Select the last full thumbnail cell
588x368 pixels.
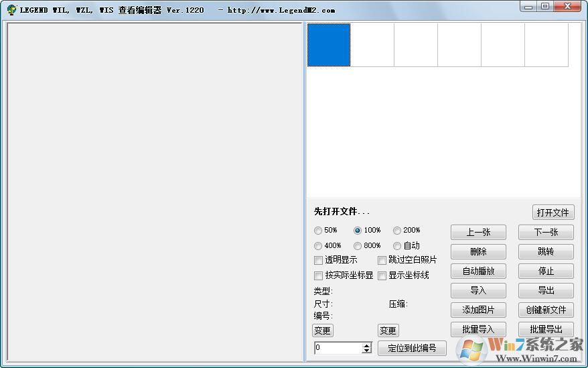[546, 45]
